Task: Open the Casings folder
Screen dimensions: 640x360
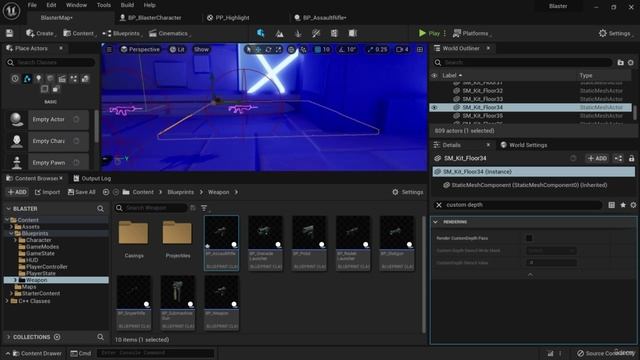Action: click(133, 239)
